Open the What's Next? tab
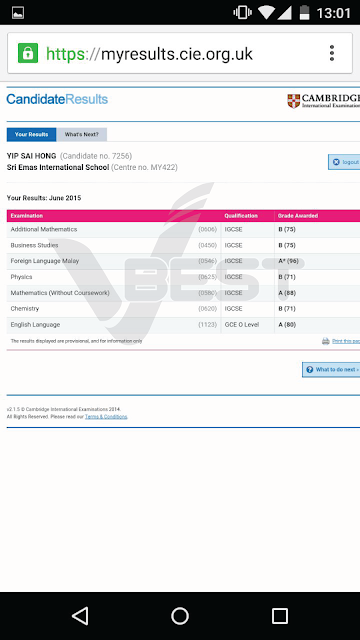This screenshot has width=360, height=640. point(82,134)
